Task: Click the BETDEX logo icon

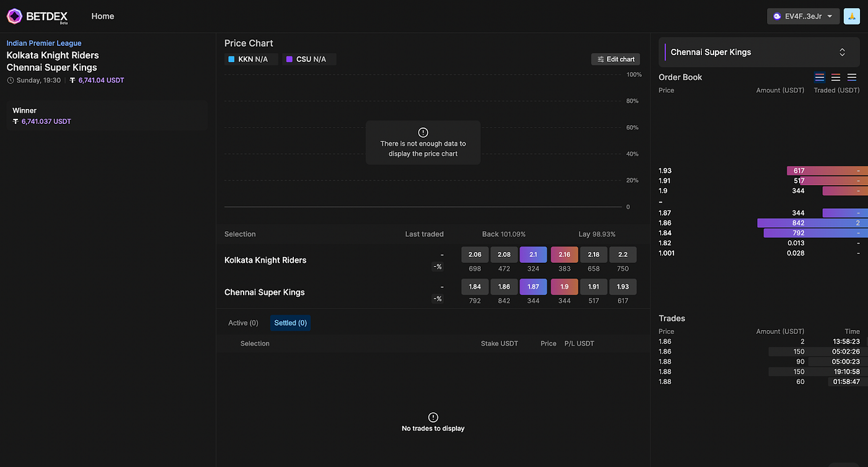Action: pos(14,15)
